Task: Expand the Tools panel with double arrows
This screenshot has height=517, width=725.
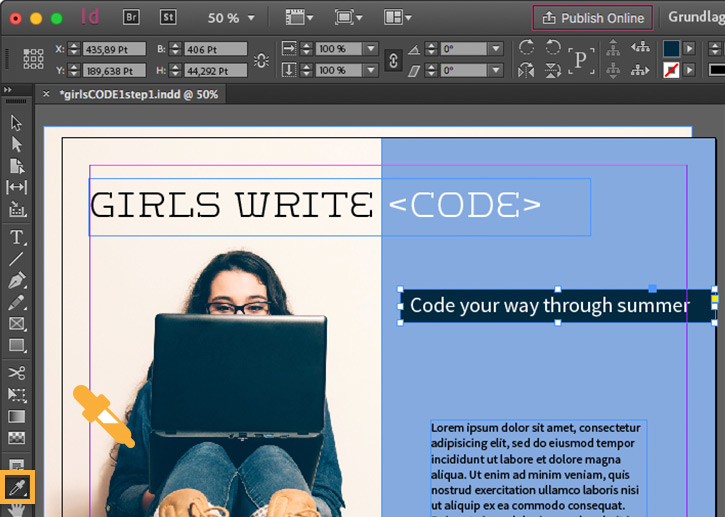Action: point(7,89)
